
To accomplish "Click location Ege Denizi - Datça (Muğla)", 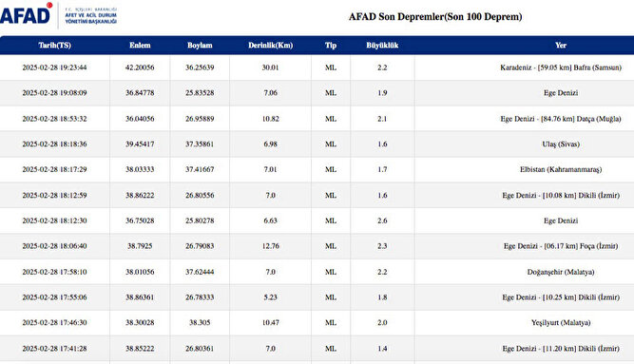I will (x=561, y=119).
